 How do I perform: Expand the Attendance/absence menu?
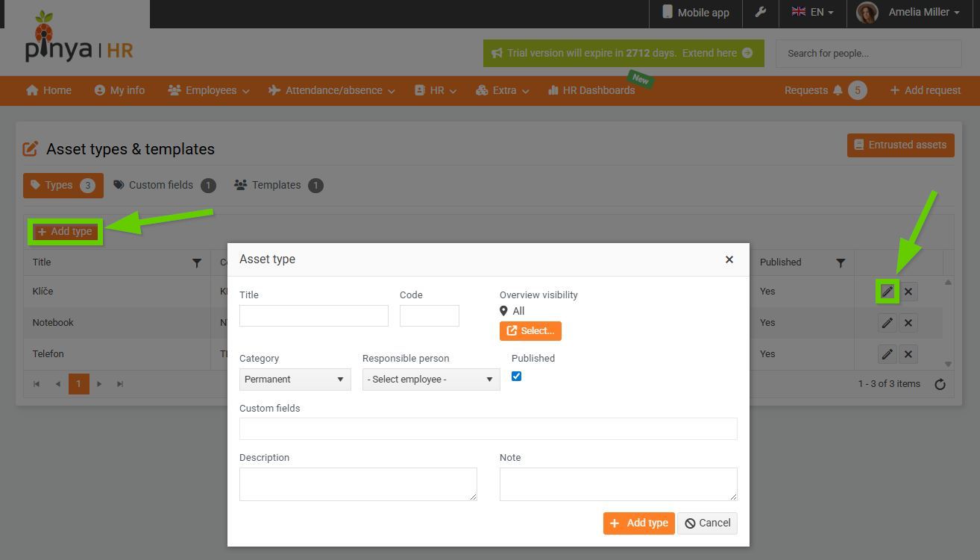pyautogui.click(x=333, y=90)
